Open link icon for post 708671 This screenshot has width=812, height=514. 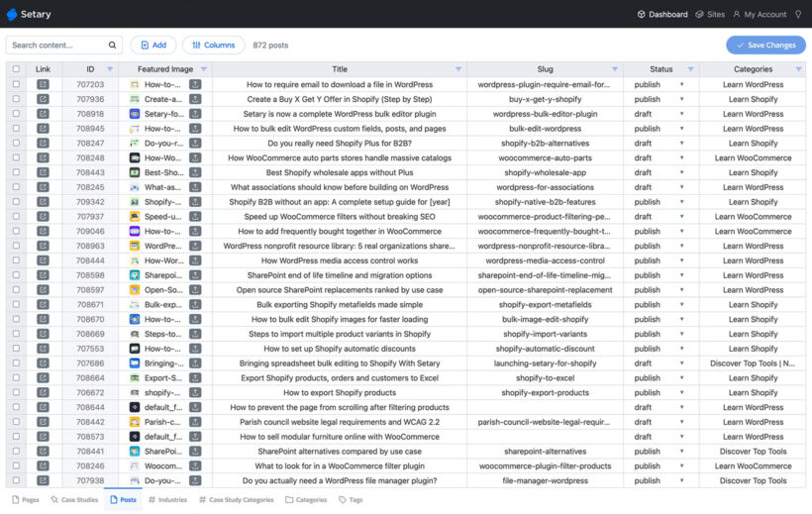point(43,305)
